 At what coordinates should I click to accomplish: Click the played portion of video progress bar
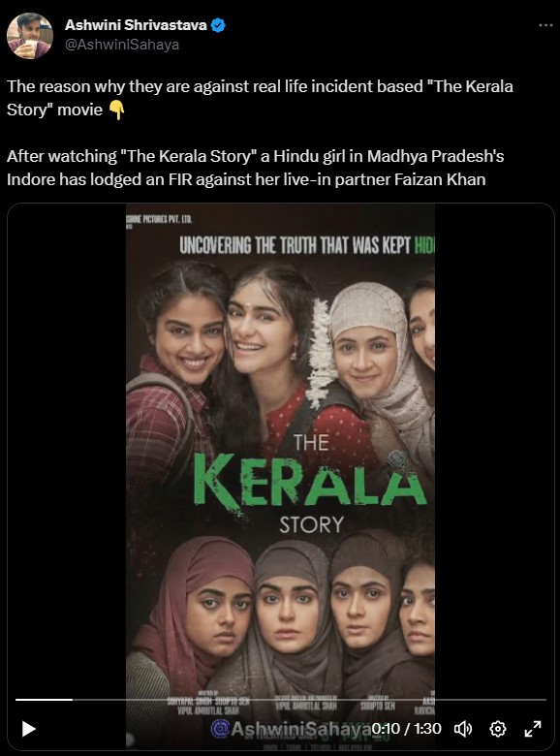pos(44,699)
